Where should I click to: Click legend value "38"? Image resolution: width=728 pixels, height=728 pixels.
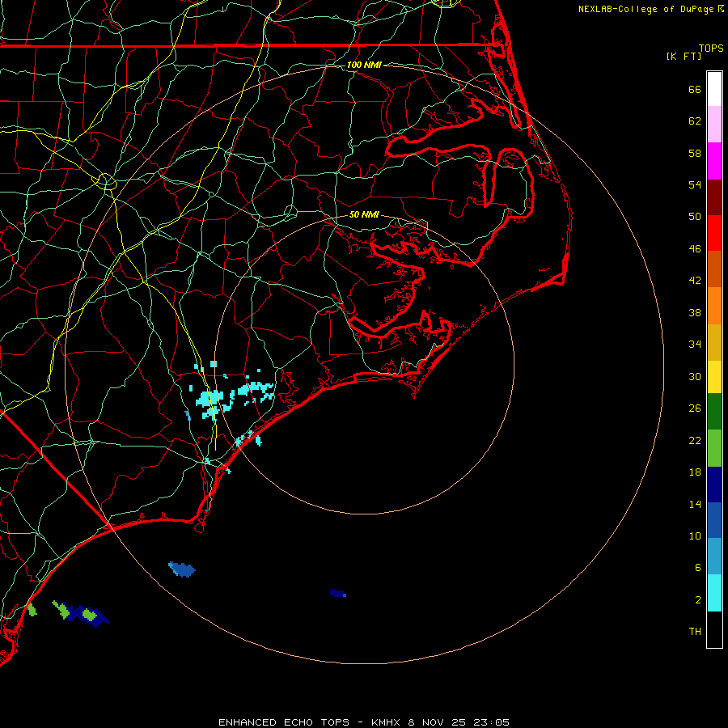pyautogui.click(x=695, y=312)
